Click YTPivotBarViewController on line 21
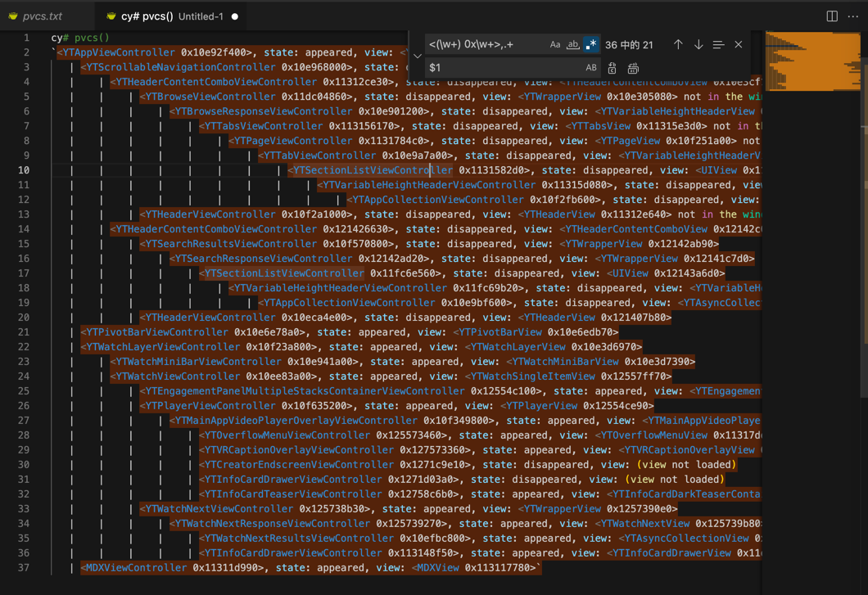The height and width of the screenshot is (595, 868). tap(157, 332)
